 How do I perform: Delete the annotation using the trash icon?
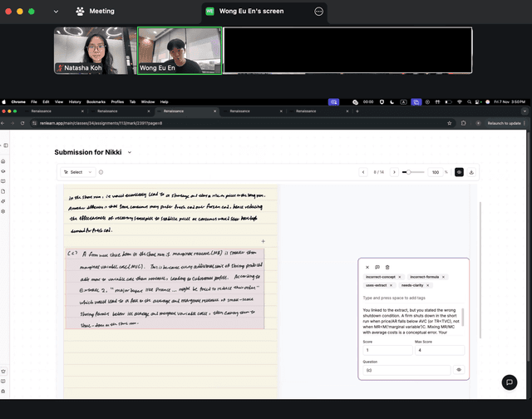click(x=387, y=267)
